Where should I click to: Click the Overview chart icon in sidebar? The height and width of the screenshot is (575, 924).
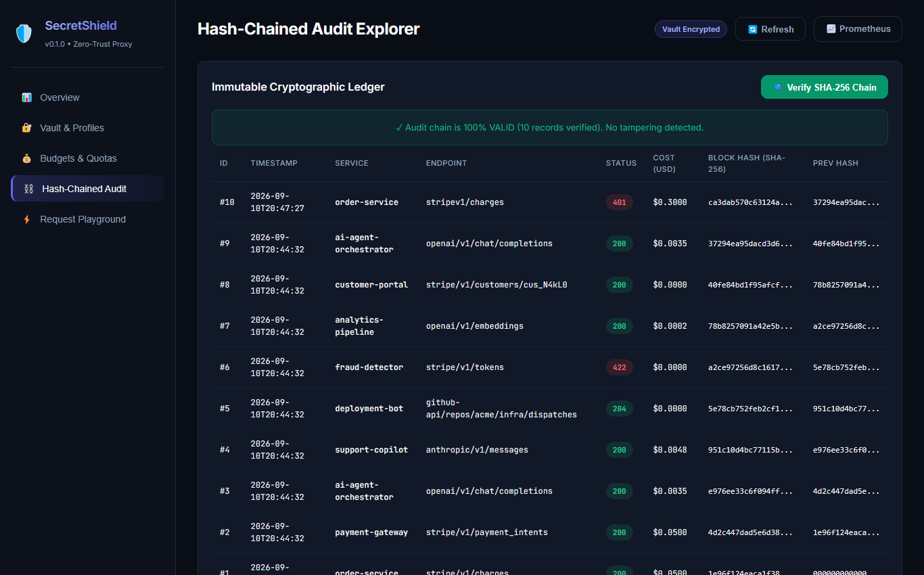(26, 97)
